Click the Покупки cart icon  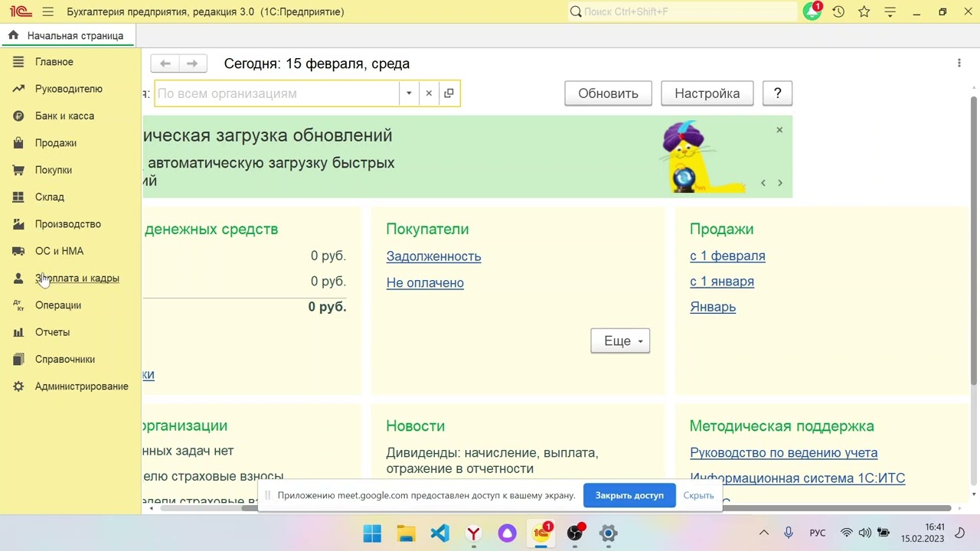(x=18, y=170)
